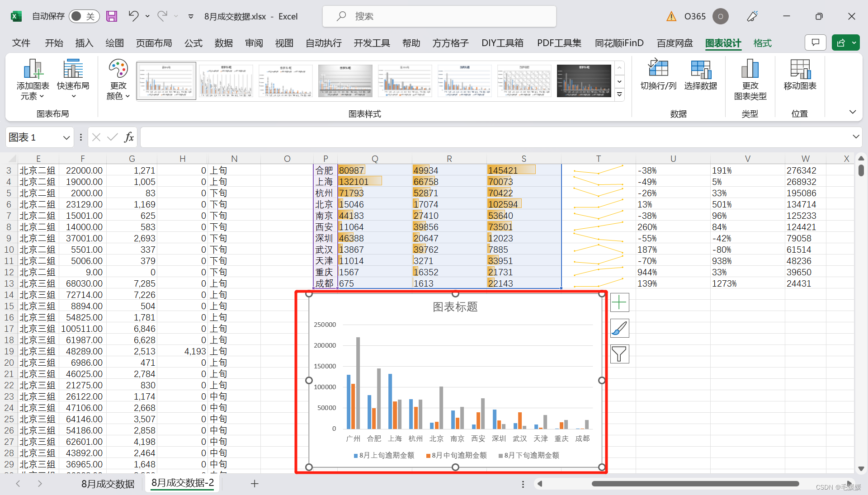Click next sheet navigation arrow
Viewport: 868px width, 495px height.
tap(40, 484)
